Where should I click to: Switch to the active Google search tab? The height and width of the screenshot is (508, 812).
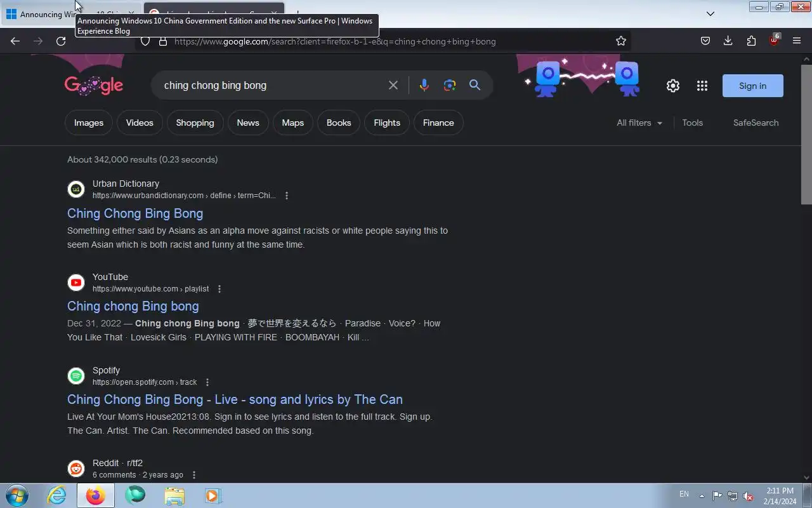(x=214, y=13)
